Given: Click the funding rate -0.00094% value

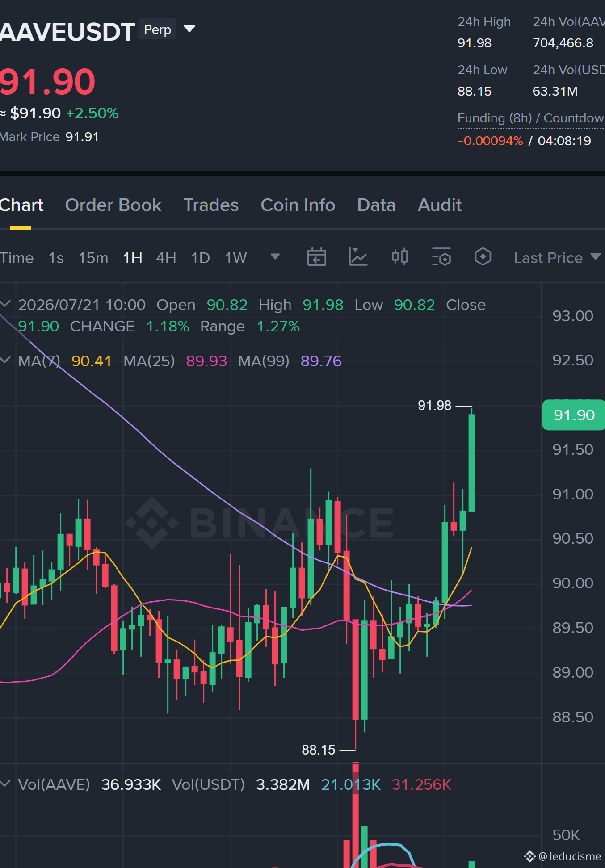Looking at the screenshot, I should [490, 141].
